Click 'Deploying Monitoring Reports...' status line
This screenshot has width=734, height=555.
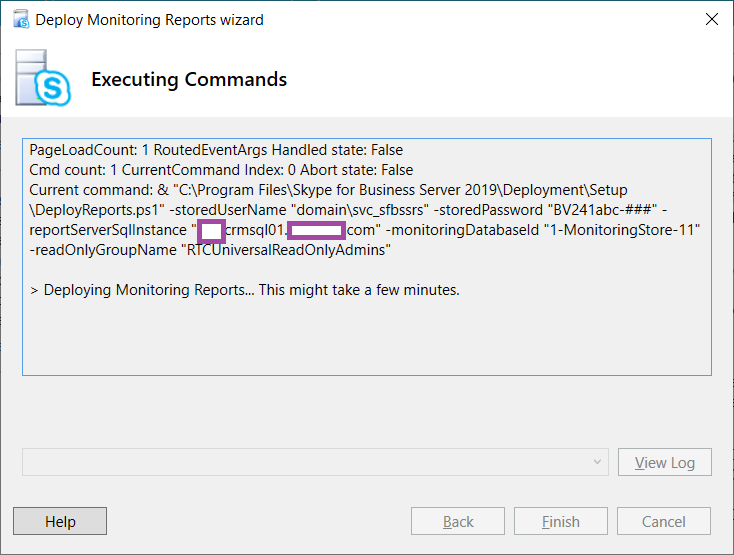(x=245, y=290)
